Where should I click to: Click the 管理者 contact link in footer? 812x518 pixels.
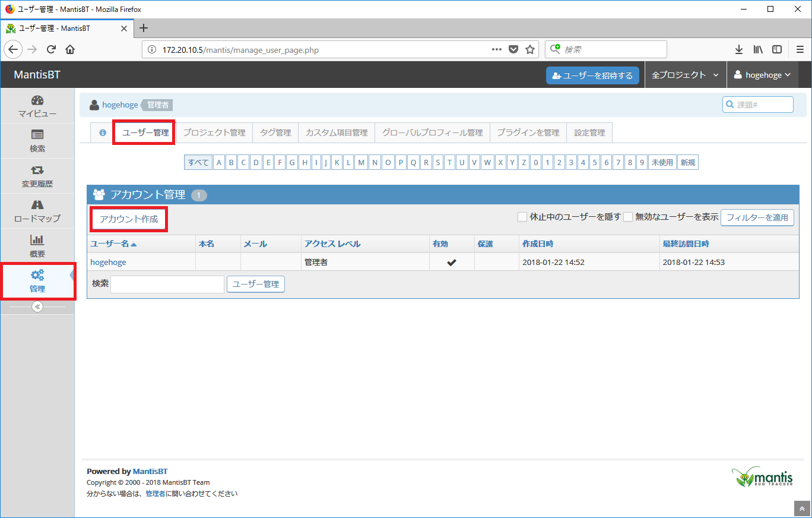156,494
